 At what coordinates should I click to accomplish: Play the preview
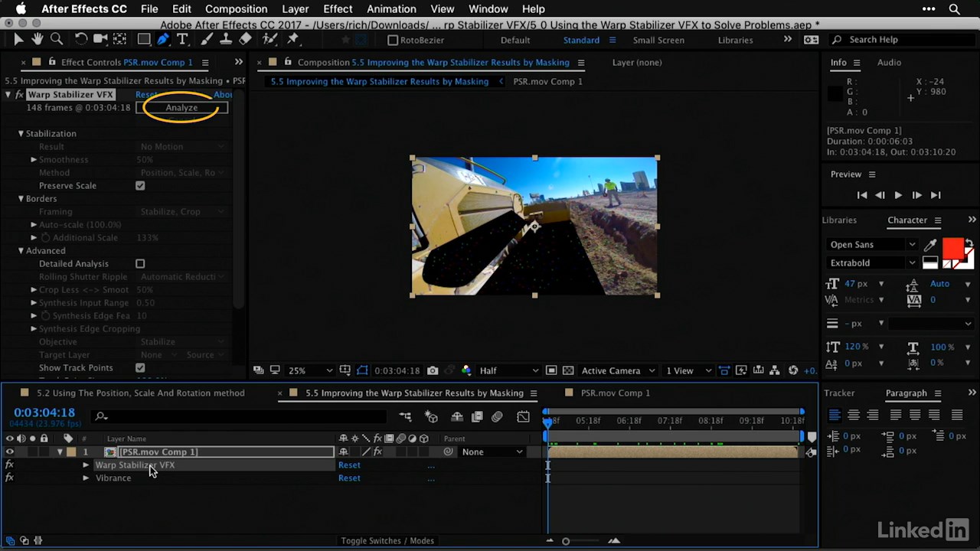(x=898, y=195)
